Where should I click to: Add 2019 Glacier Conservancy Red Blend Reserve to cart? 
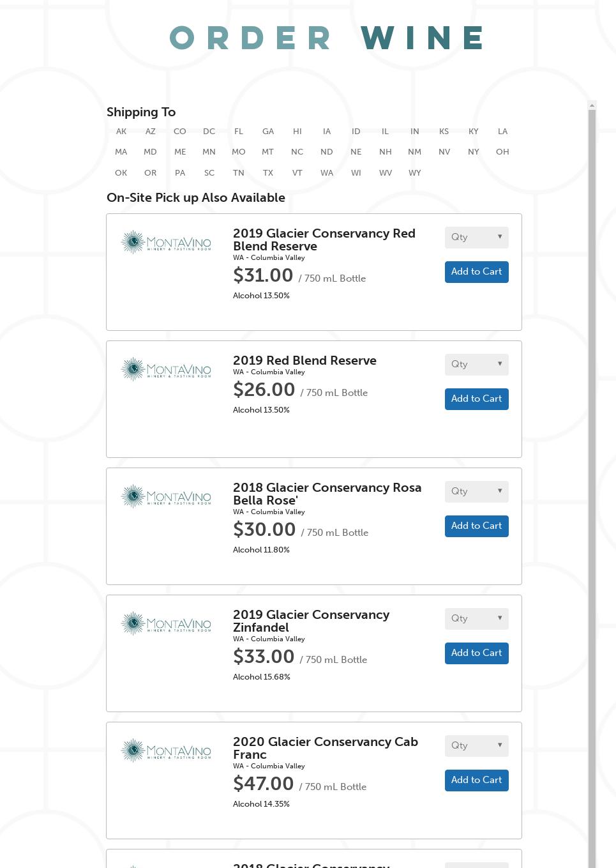[x=476, y=271]
